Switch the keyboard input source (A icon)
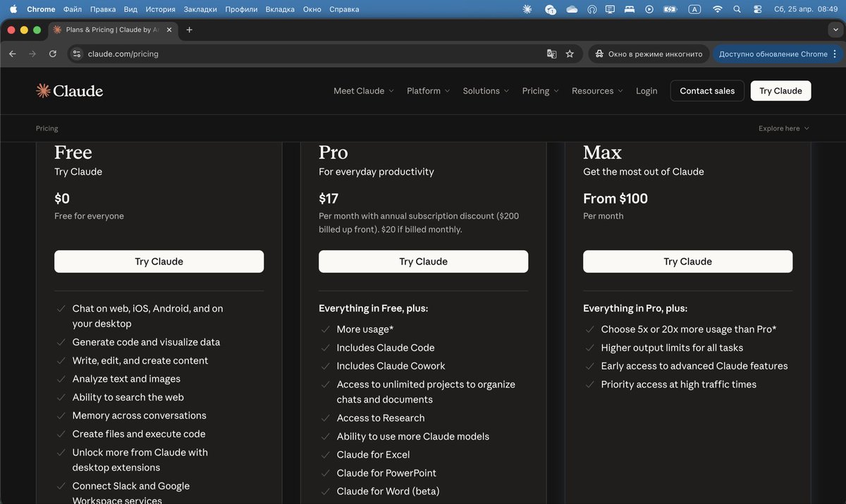 [x=694, y=9]
